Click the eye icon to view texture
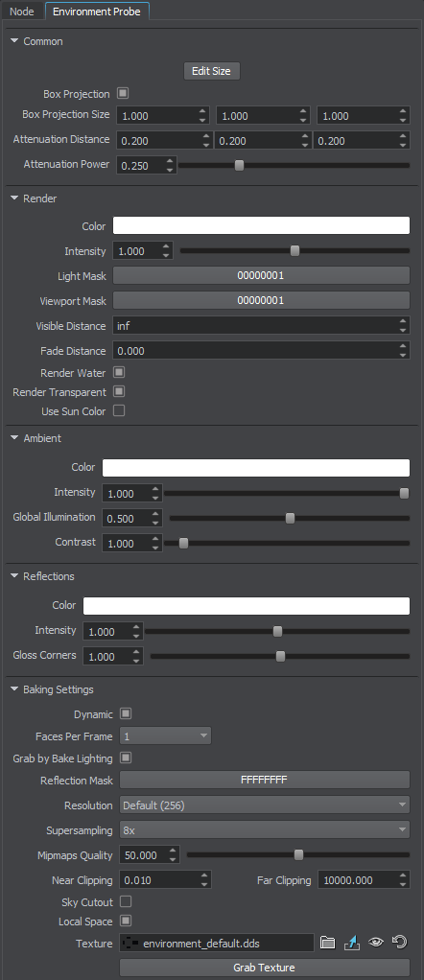The width and height of the screenshot is (424, 980). (x=376, y=943)
